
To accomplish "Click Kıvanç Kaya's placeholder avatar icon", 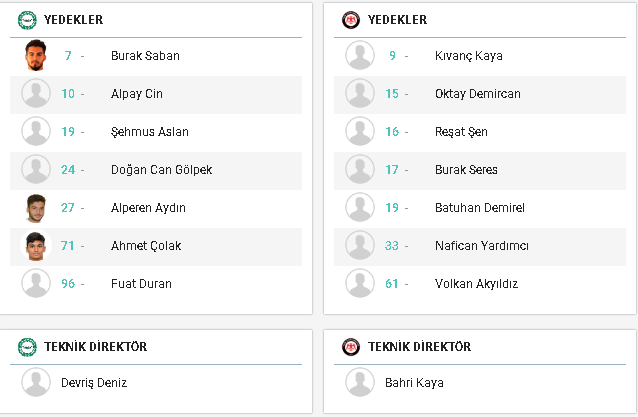I will pyautogui.click(x=360, y=55).
